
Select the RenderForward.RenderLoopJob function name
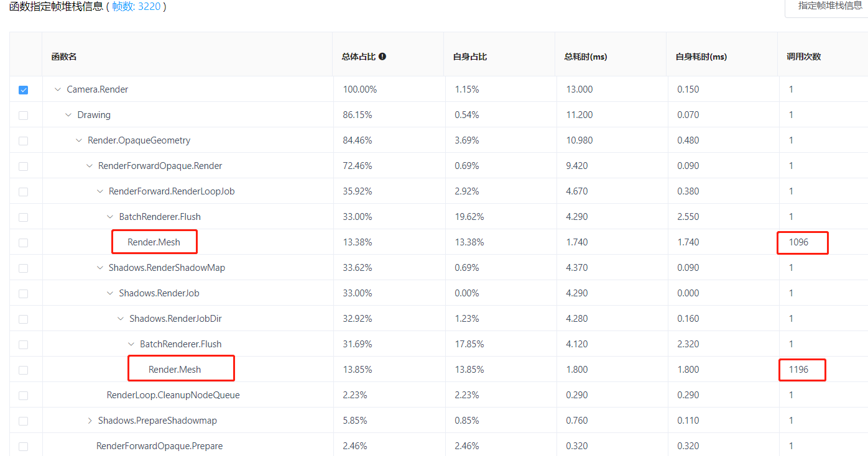172,191
